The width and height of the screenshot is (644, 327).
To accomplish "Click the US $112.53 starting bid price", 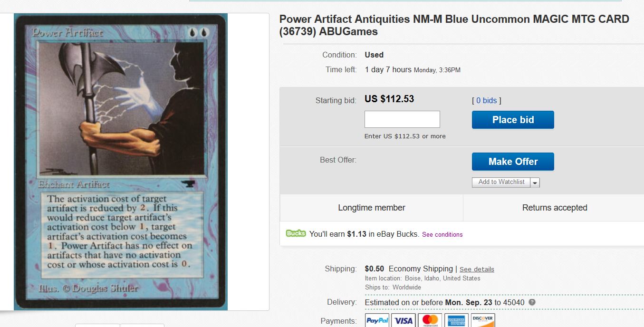I will pos(389,99).
